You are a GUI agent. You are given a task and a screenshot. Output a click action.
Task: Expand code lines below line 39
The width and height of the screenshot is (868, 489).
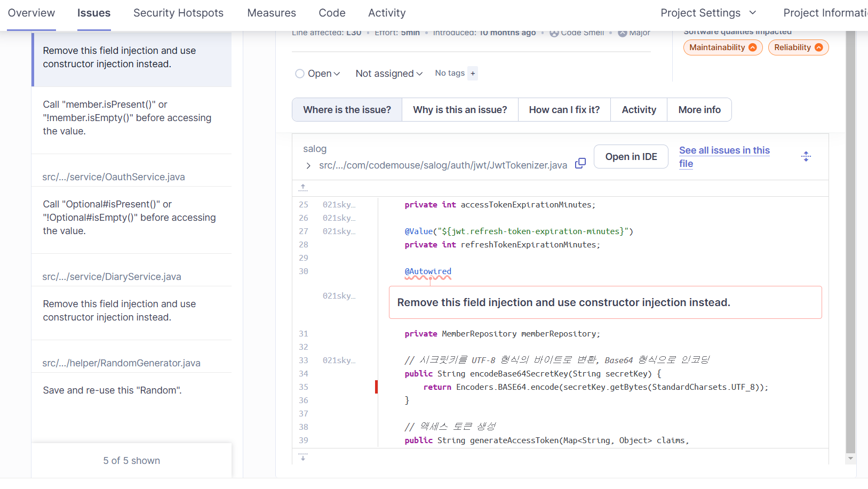click(303, 457)
